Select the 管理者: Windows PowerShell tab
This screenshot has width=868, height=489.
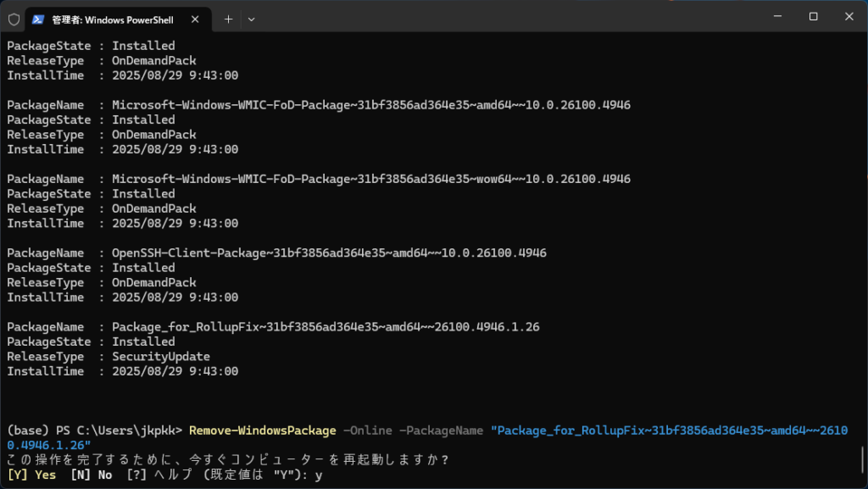click(119, 19)
